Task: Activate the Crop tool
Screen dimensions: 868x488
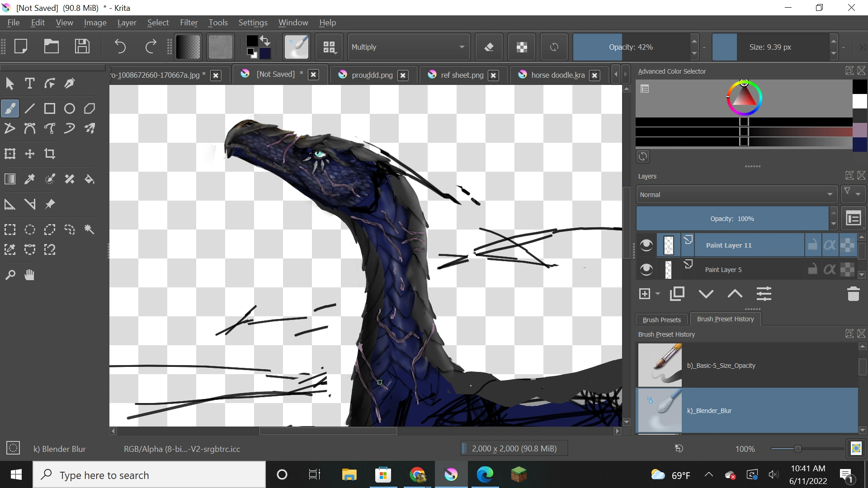Action: click(50, 154)
